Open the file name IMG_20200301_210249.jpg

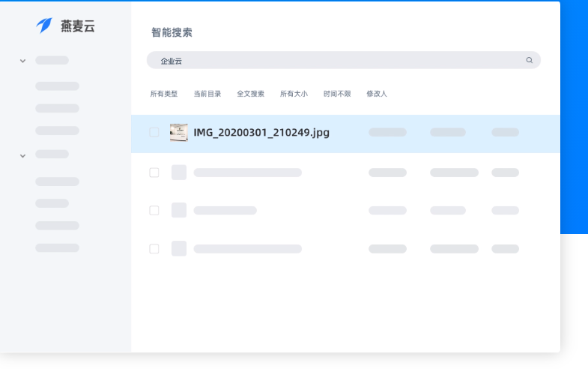[261, 133]
